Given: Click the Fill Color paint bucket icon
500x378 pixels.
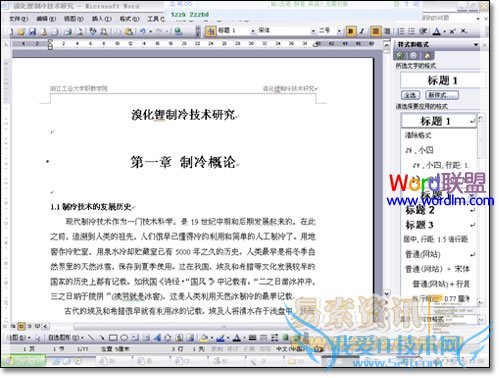Looking at the screenshot, I should coord(204,338).
